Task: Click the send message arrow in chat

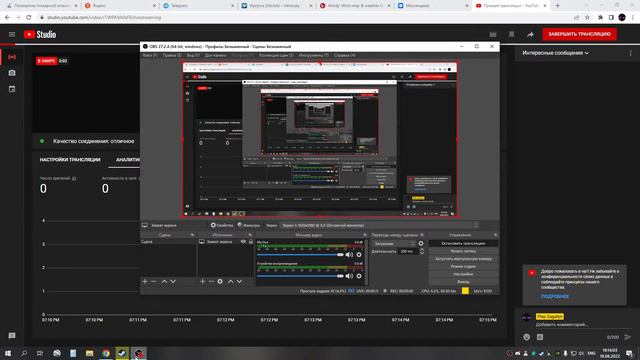Action: 628,337
